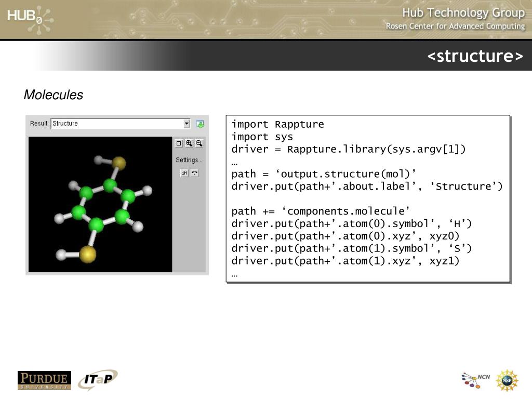
Task: Click the "path = 'output.structure(mol)'" line
Action: click(324, 174)
